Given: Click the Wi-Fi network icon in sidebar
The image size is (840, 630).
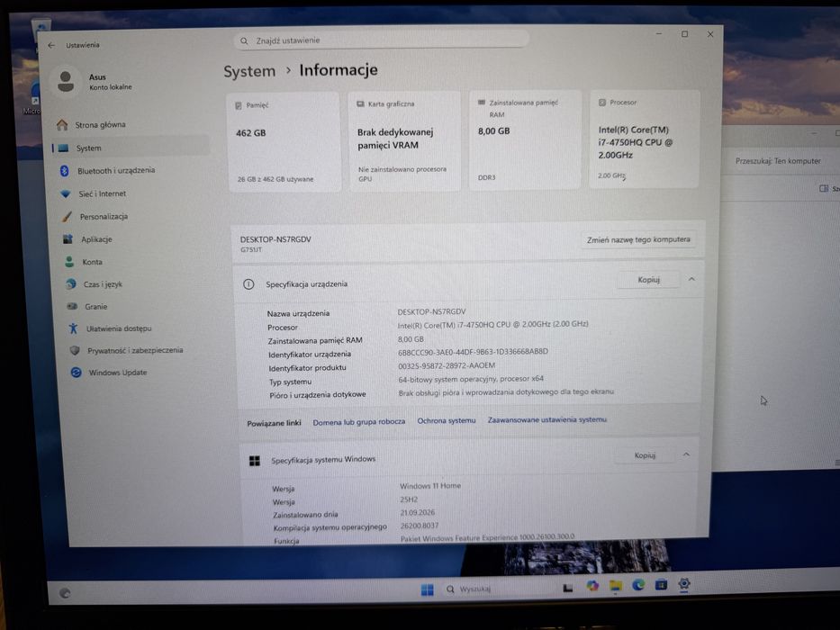Looking at the screenshot, I should click(x=66, y=193).
